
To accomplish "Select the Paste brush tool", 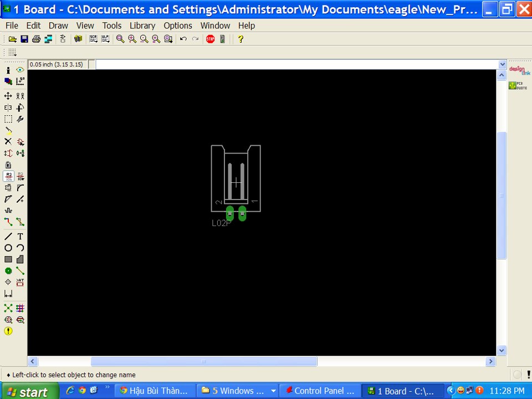I will coord(8,131).
